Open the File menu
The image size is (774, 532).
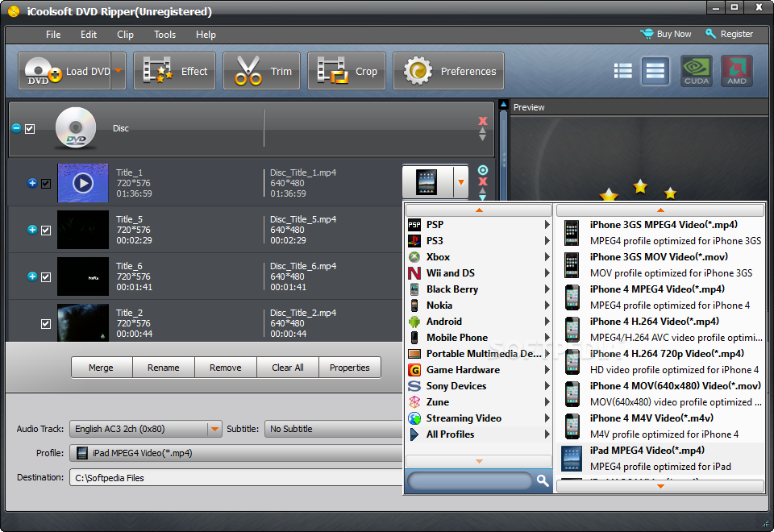click(x=53, y=35)
